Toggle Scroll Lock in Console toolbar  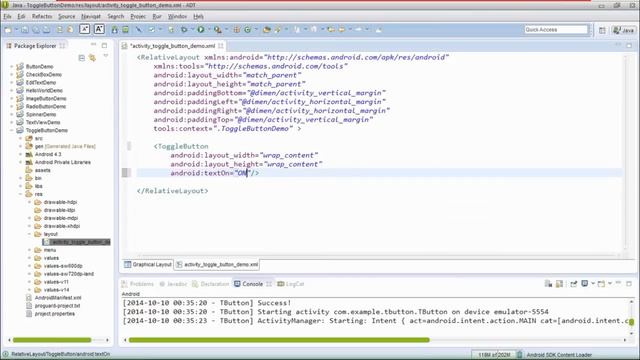(560, 284)
